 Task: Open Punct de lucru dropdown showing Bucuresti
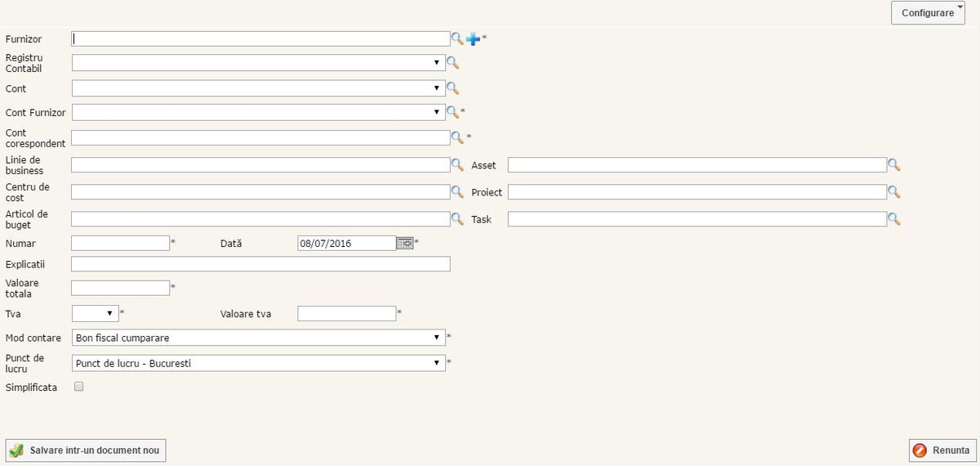coord(259,363)
